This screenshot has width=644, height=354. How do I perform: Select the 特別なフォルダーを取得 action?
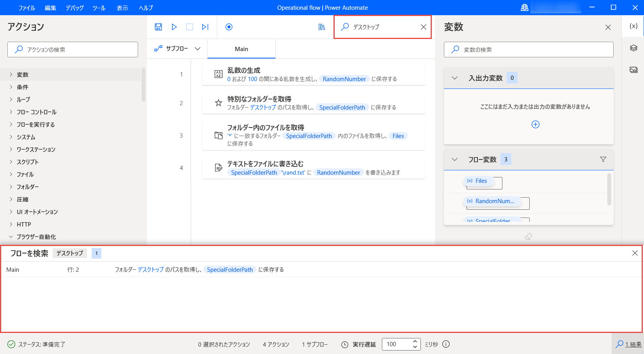pos(314,103)
